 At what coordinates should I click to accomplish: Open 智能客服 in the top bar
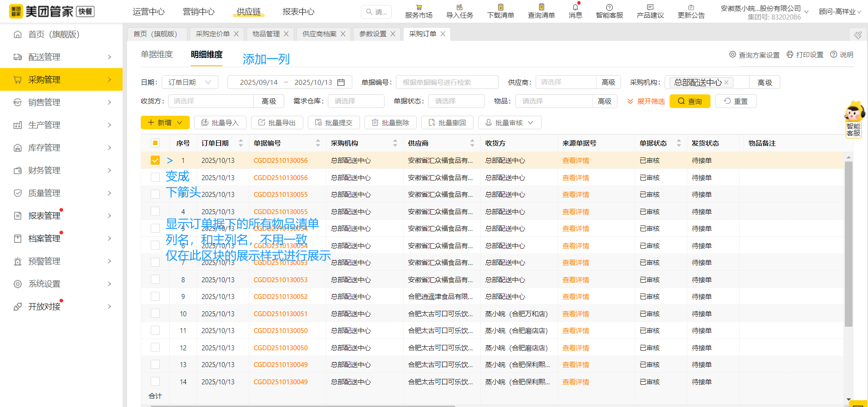(609, 11)
